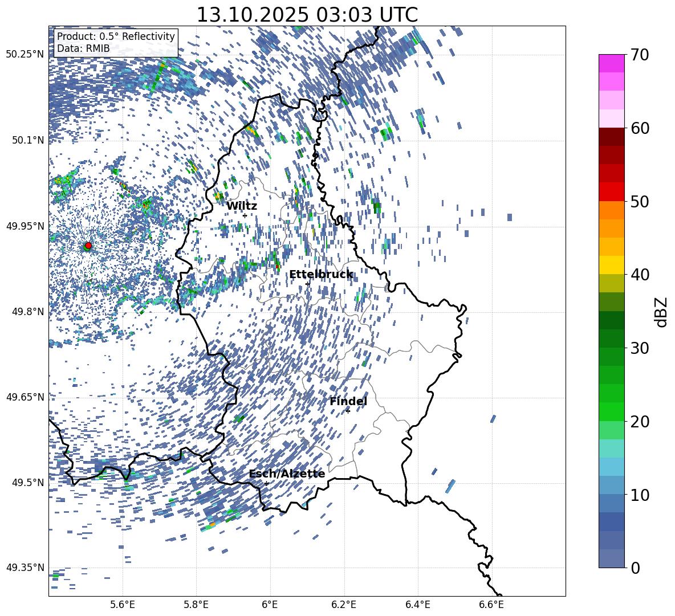675x616 pixels.
Task: Click the Findel location label
Action: point(348,401)
